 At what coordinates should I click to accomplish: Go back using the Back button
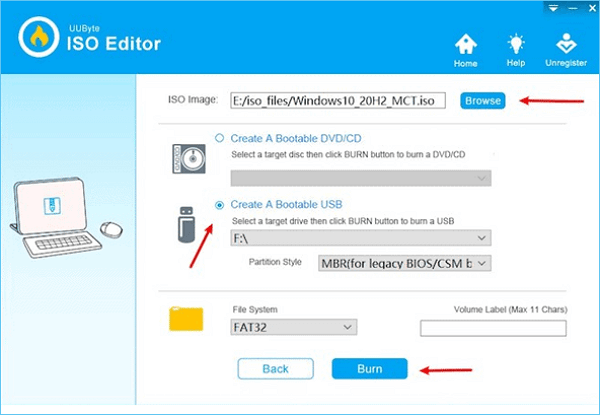[275, 369]
